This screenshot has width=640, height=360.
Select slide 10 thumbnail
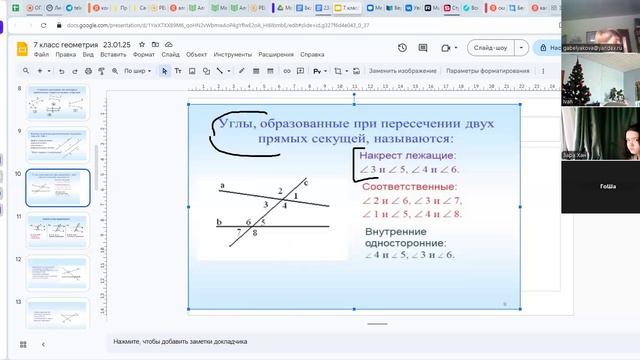tap(58, 188)
